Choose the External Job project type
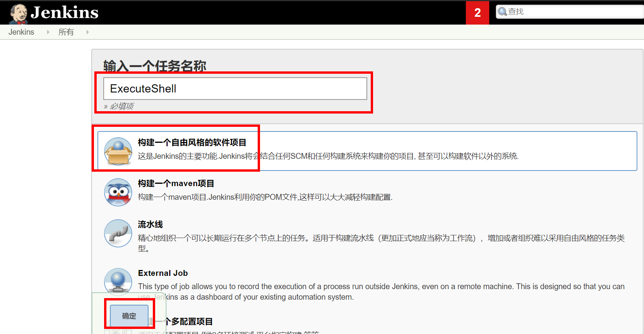This screenshot has height=334, width=644. [163, 273]
